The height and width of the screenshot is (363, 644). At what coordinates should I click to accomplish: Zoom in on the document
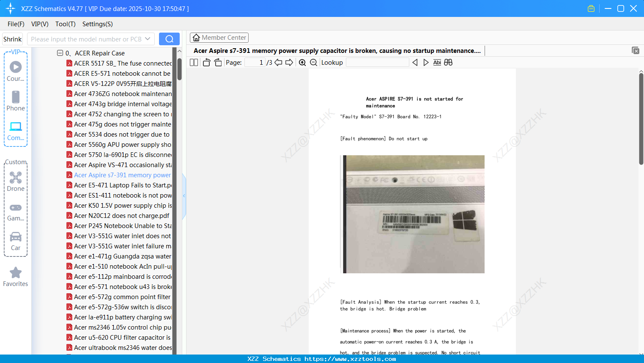point(302,63)
